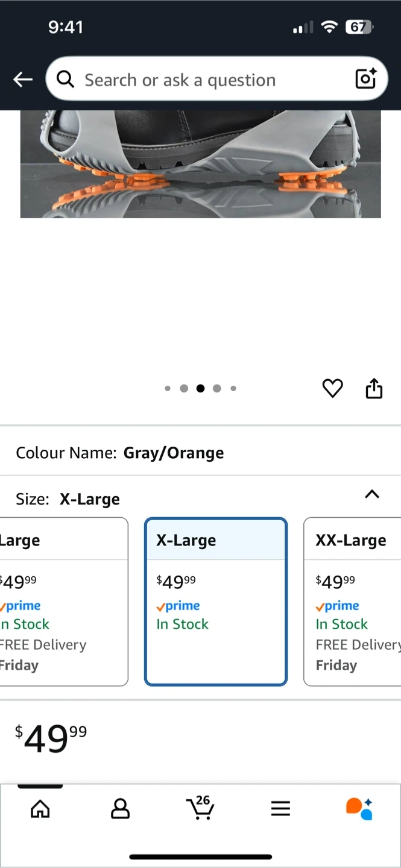This screenshot has height=868, width=401.
Task: Jump to first image carousel dot
Action: [x=168, y=389]
